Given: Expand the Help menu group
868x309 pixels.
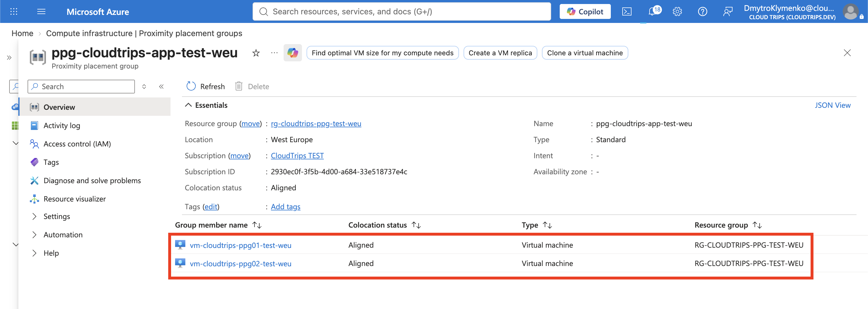Looking at the screenshot, I should coord(34,253).
